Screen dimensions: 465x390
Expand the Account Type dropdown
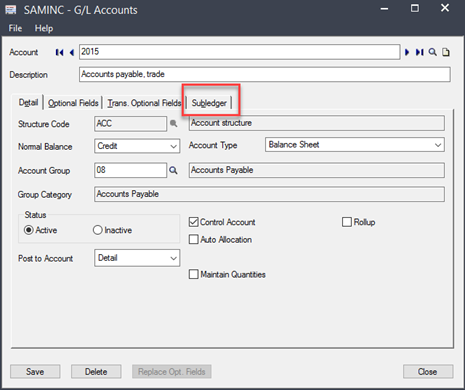coord(438,145)
